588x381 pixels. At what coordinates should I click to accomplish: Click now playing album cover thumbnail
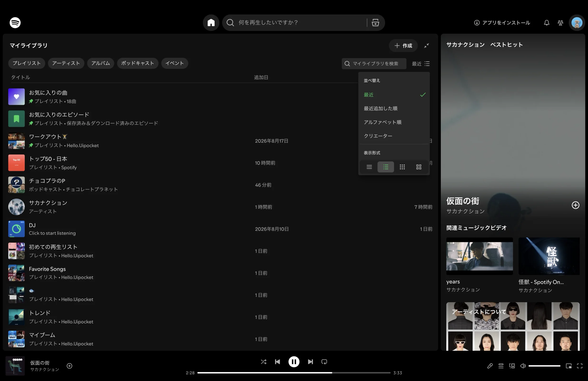[x=15, y=366]
